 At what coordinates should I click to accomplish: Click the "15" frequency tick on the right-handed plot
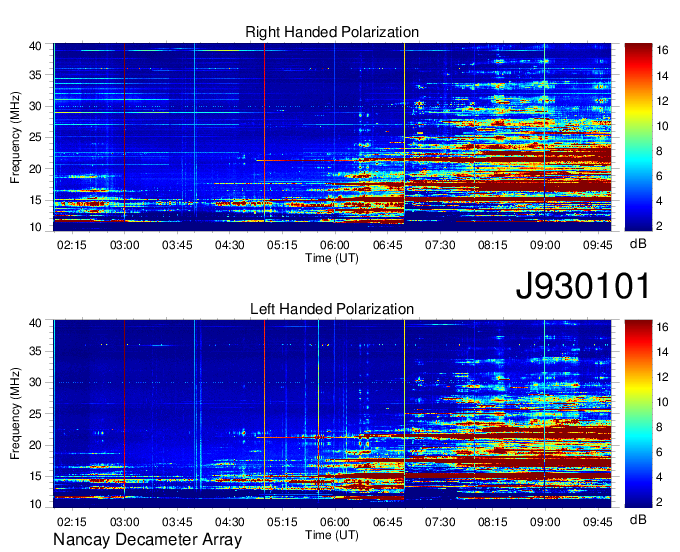[36, 200]
